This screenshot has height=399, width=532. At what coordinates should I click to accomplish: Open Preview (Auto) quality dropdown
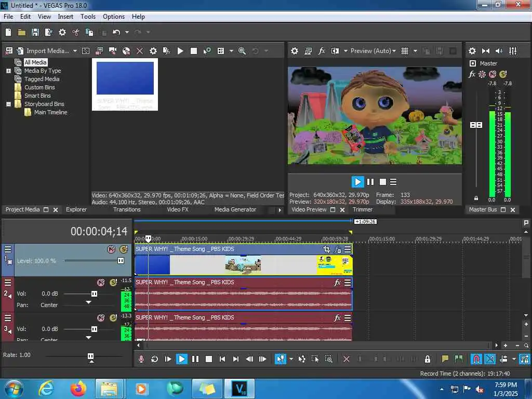pos(373,51)
